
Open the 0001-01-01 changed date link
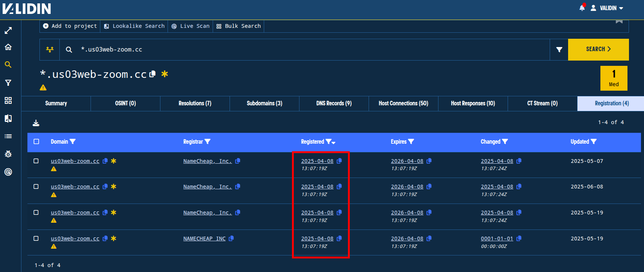pos(497,239)
